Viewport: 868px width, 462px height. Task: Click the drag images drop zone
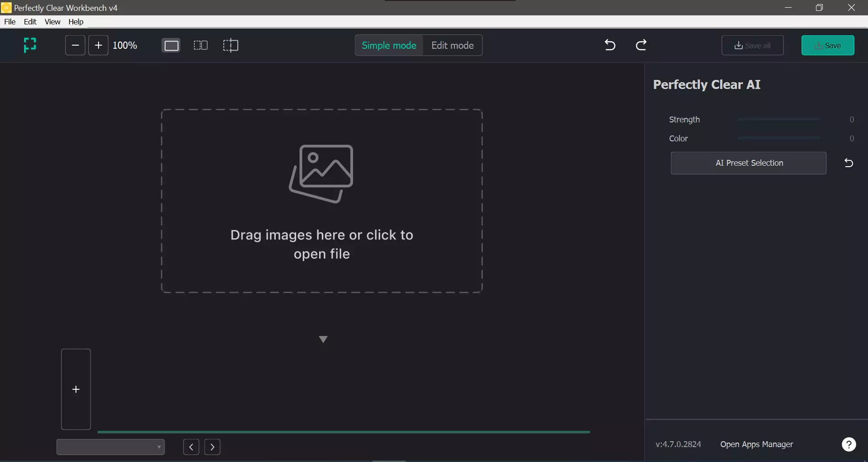pos(322,201)
